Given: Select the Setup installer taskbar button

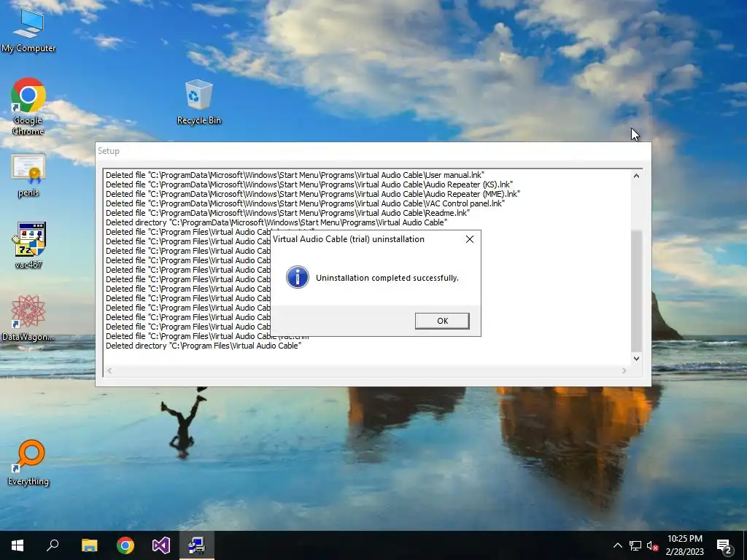Looking at the screenshot, I should tap(197, 545).
